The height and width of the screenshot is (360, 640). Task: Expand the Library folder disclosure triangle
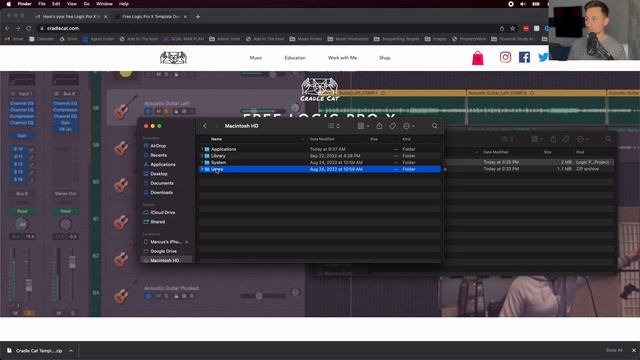click(202, 156)
